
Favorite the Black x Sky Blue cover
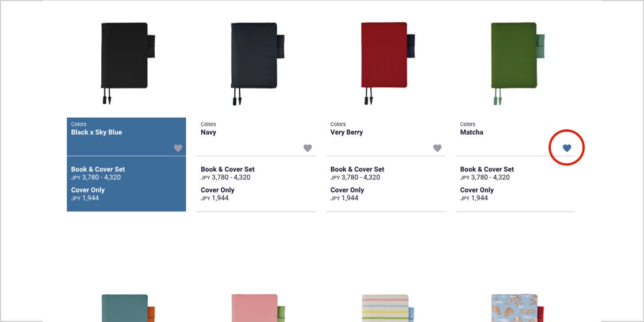[178, 148]
